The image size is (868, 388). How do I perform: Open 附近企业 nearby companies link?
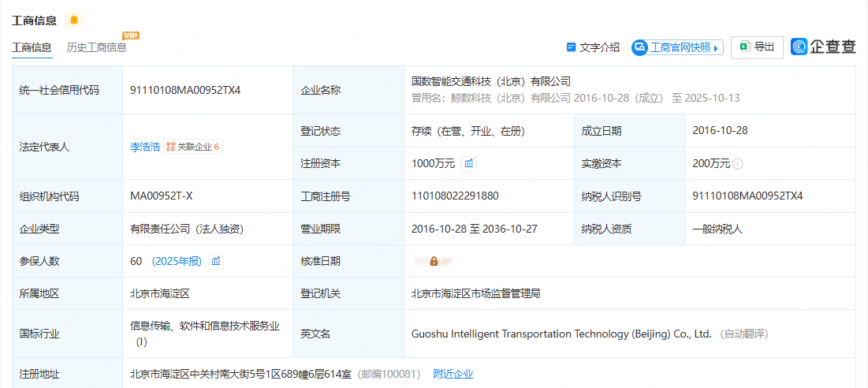453,374
